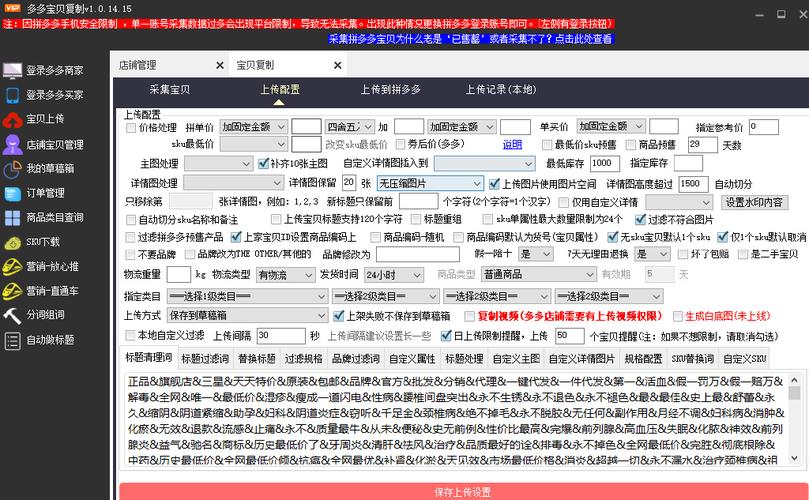Image resolution: width=809 pixels, height=500 pixels.
Task: Close the 店铺管理 tab
Action: tap(220, 66)
